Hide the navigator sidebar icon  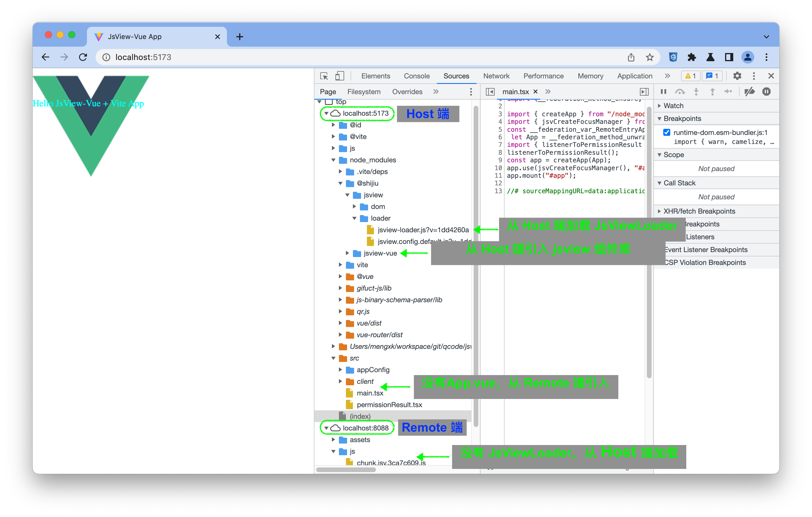coord(490,92)
